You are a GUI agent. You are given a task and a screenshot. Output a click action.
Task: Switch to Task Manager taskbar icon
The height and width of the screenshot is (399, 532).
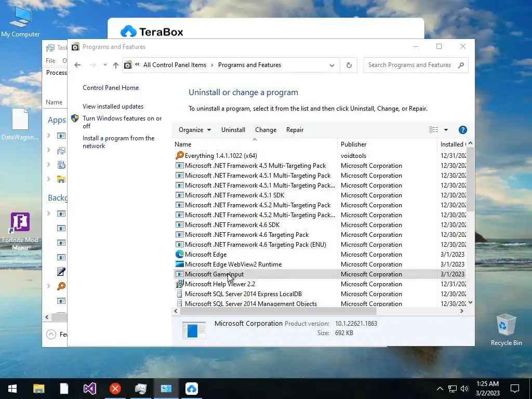(x=140, y=389)
